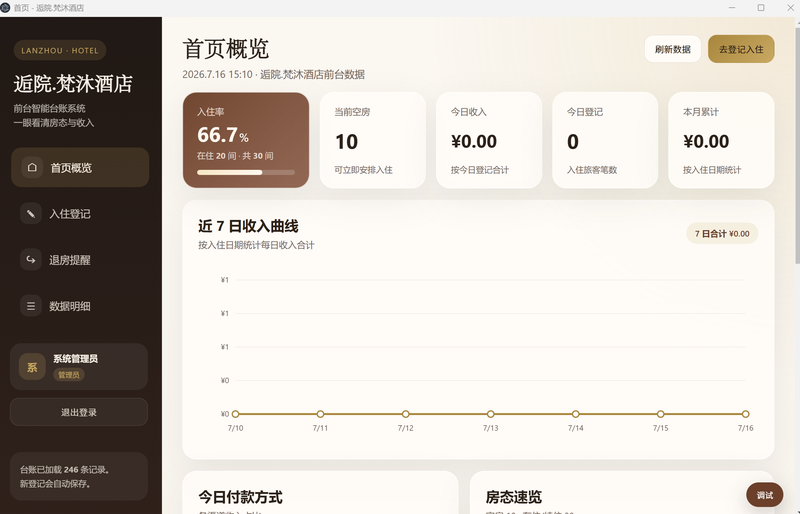This screenshot has height=514, width=800.
Task: Click the 今日付款方式 heading
Action: (x=240, y=497)
